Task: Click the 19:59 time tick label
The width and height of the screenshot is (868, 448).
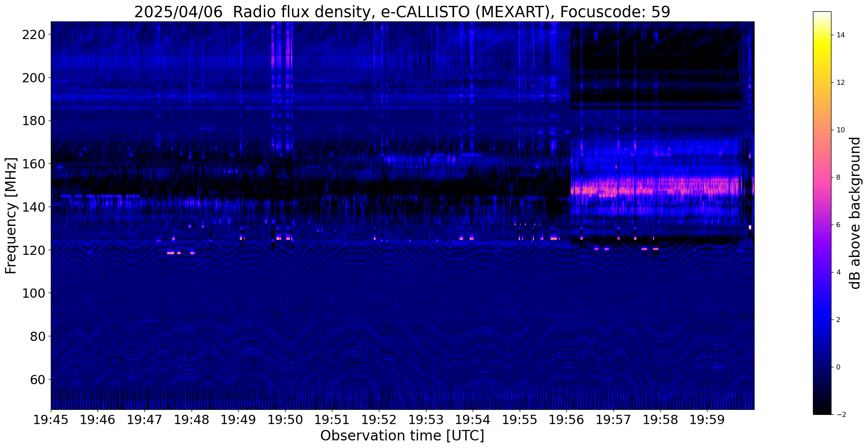Action: [x=708, y=420]
